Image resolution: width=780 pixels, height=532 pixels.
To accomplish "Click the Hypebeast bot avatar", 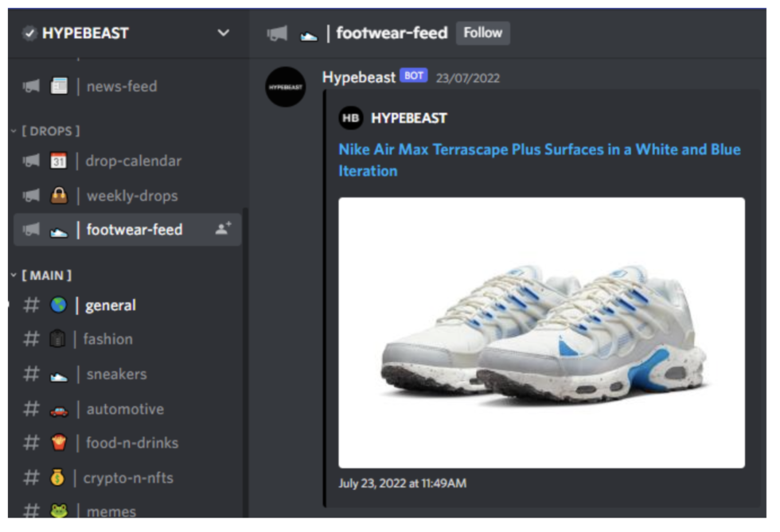I will pos(285,87).
